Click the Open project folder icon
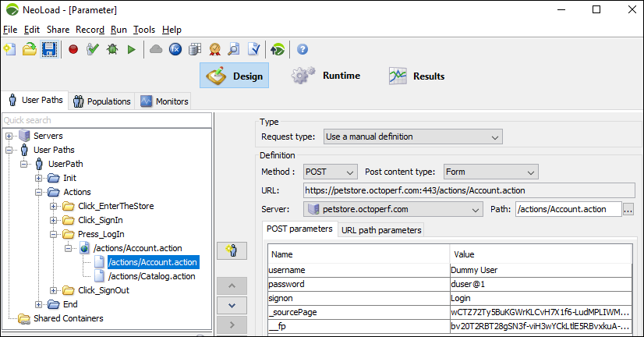The width and height of the screenshot is (644, 337). tap(30, 49)
